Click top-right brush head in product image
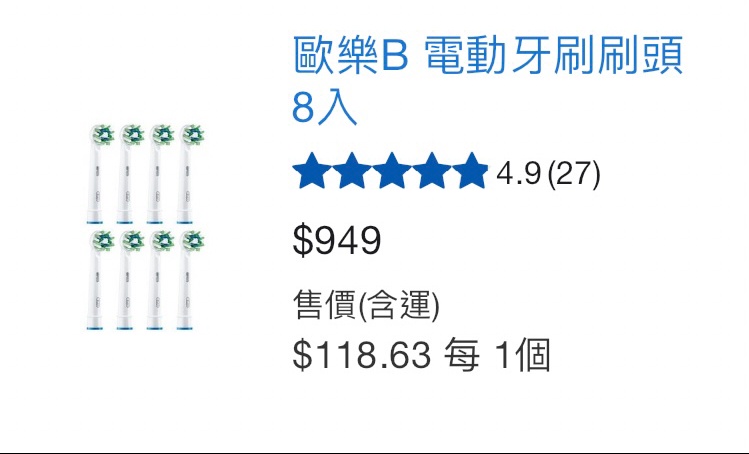This screenshot has width=749, height=454. (191, 173)
